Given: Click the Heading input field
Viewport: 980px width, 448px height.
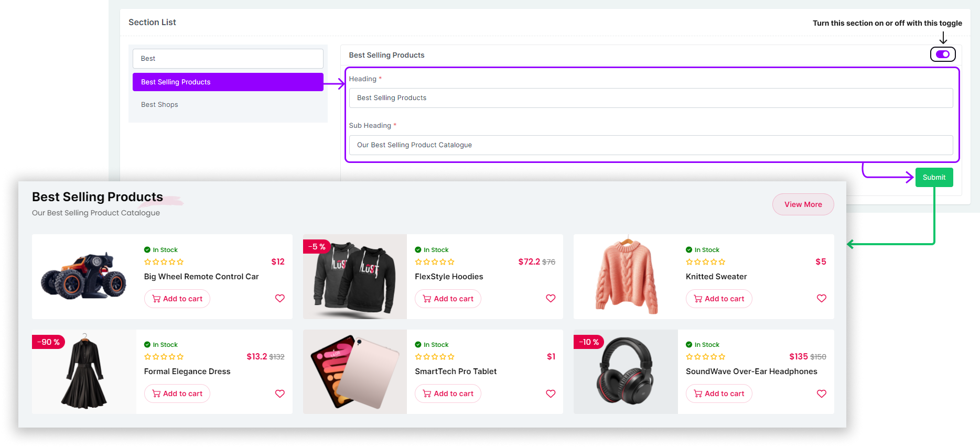Looking at the screenshot, I should point(650,98).
